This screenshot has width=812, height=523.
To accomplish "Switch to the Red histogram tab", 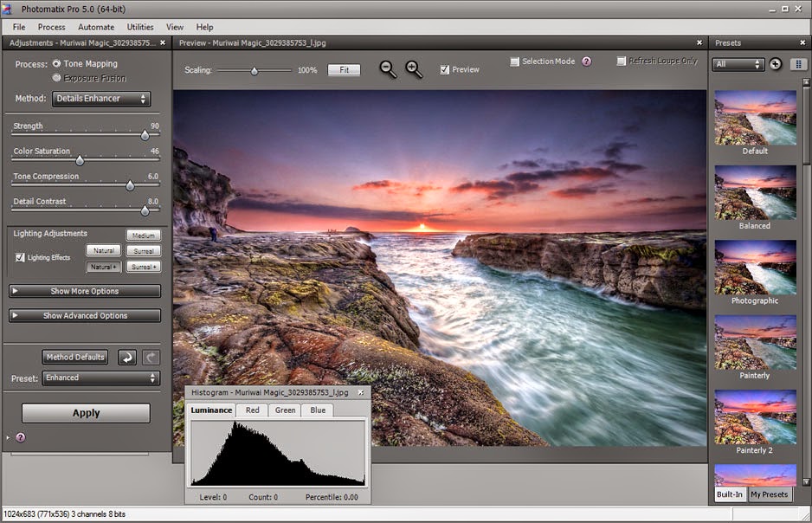I will (252, 410).
